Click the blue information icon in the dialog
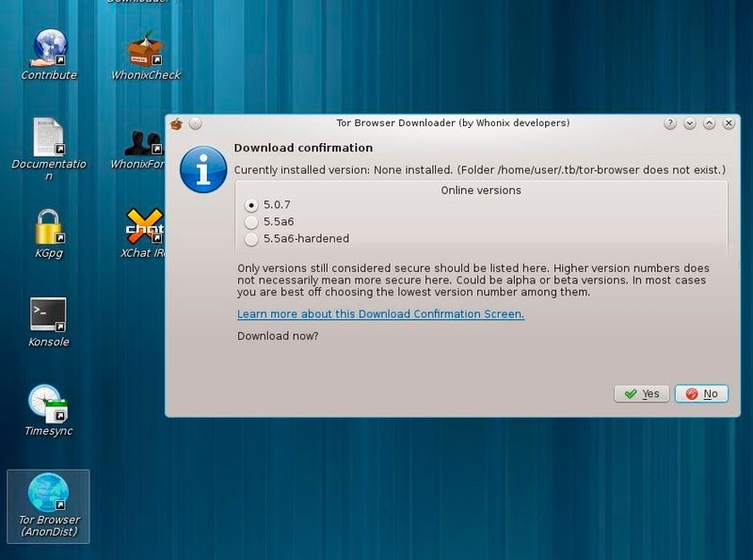The width and height of the screenshot is (753, 560). coord(203,169)
